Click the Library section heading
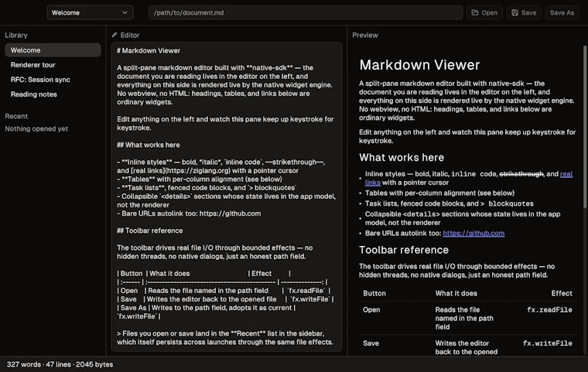588x372 pixels. coord(16,35)
